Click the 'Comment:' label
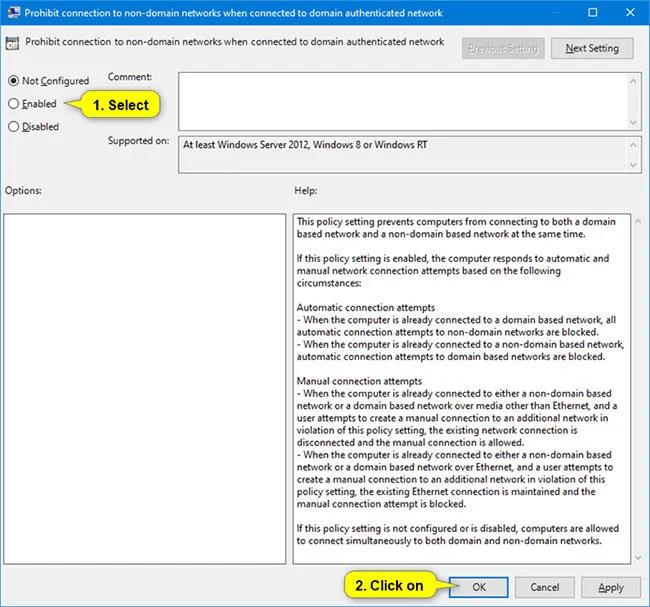This screenshot has height=607, width=650. 130,77
